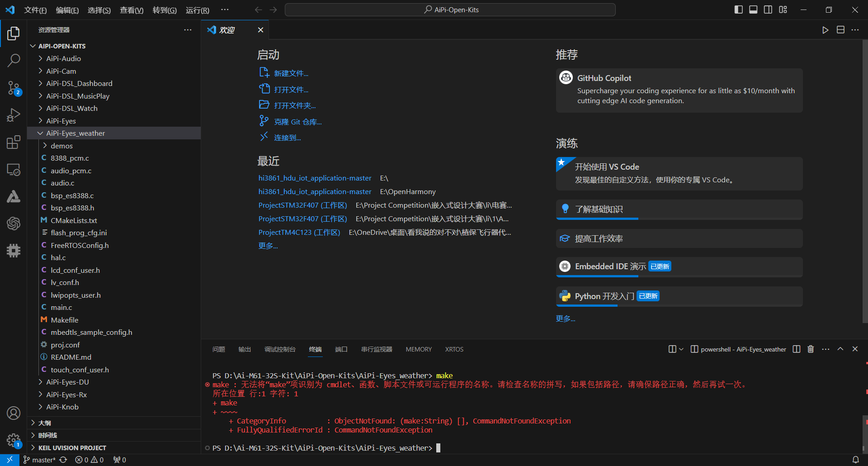Open the Extensions view

14,142
